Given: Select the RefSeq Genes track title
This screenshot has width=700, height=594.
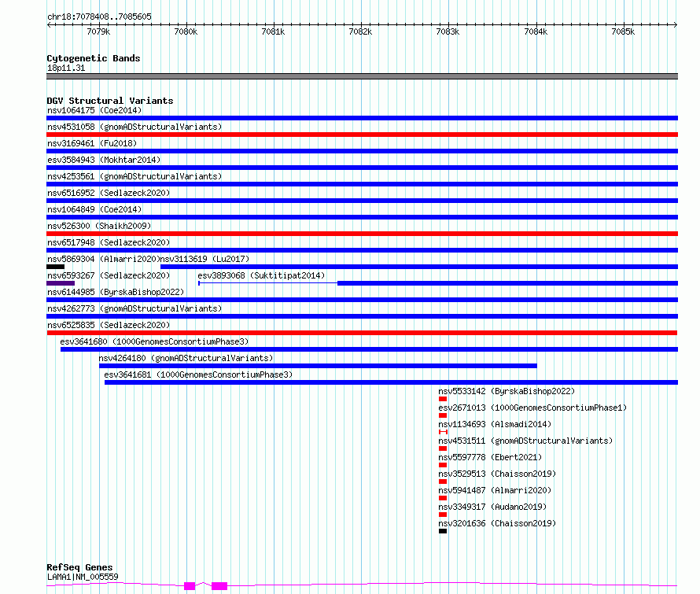Looking at the screenshot, I should pos(79,567).
